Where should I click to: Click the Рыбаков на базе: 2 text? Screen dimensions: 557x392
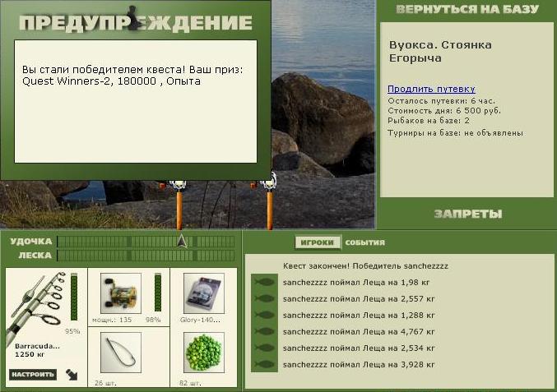pos(429,121)
